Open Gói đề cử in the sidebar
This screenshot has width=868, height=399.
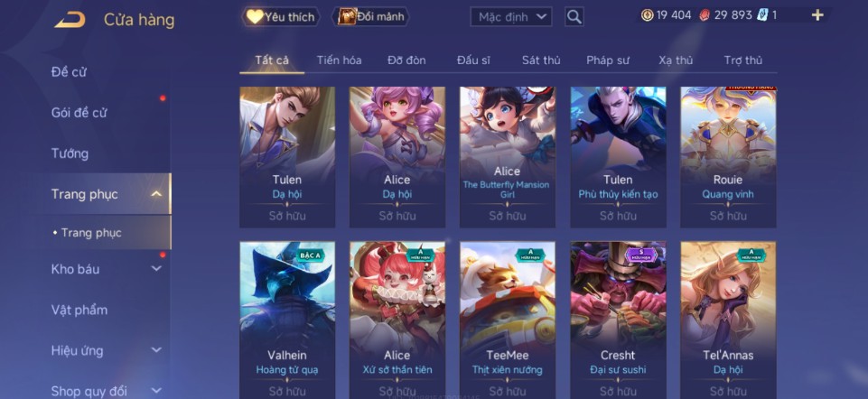tap(79, 112)
